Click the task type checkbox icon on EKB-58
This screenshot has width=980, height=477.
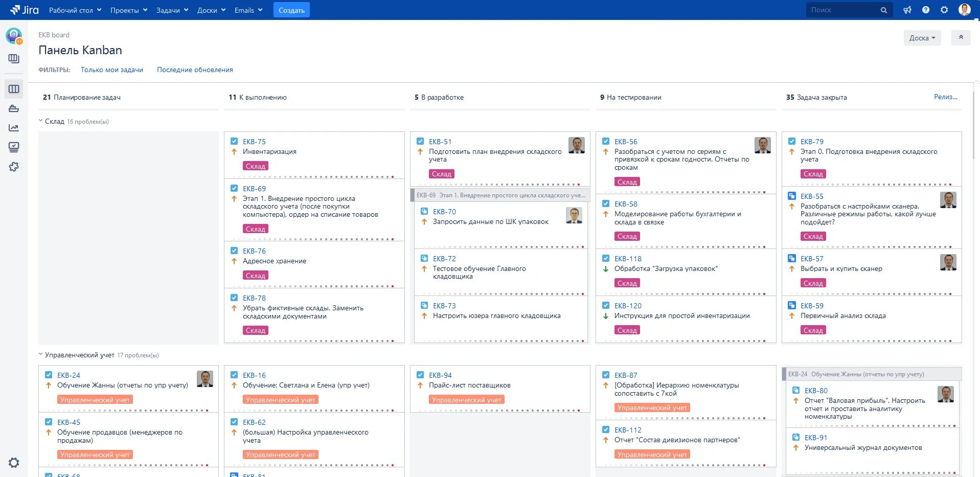coord(606,204)
